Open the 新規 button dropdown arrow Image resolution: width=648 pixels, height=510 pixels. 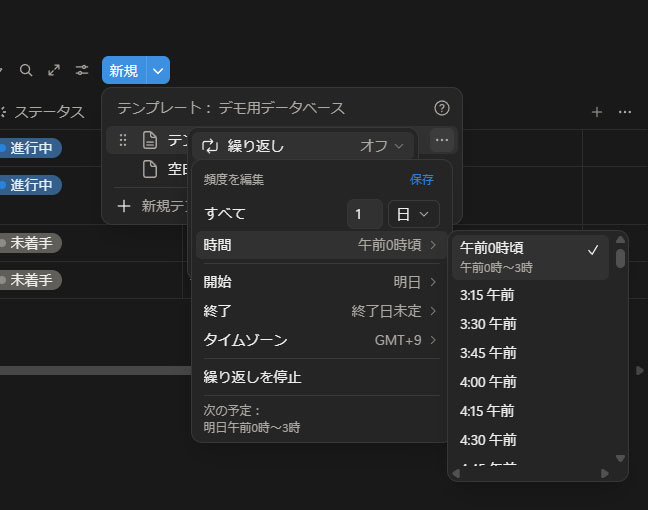coord(158,70)
